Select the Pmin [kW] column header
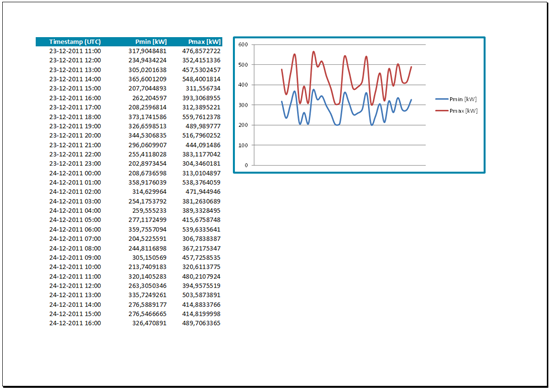 (x=151, y=42)
